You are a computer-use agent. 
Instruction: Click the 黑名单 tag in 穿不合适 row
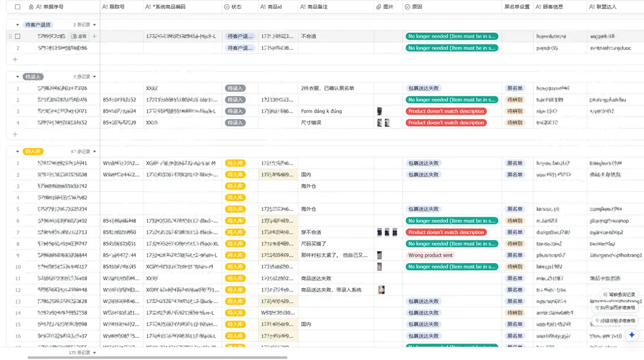coord(514,232)
